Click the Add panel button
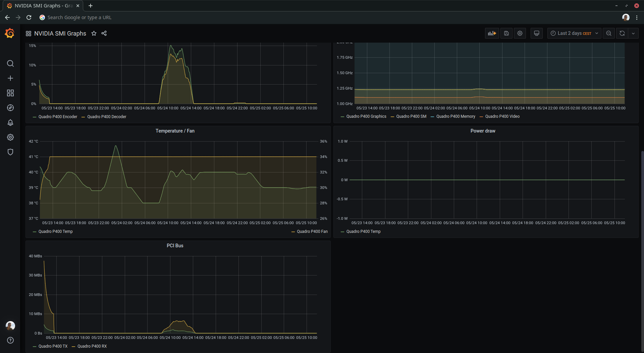Screen dimensions: 644x353 (x=492, y=33)
